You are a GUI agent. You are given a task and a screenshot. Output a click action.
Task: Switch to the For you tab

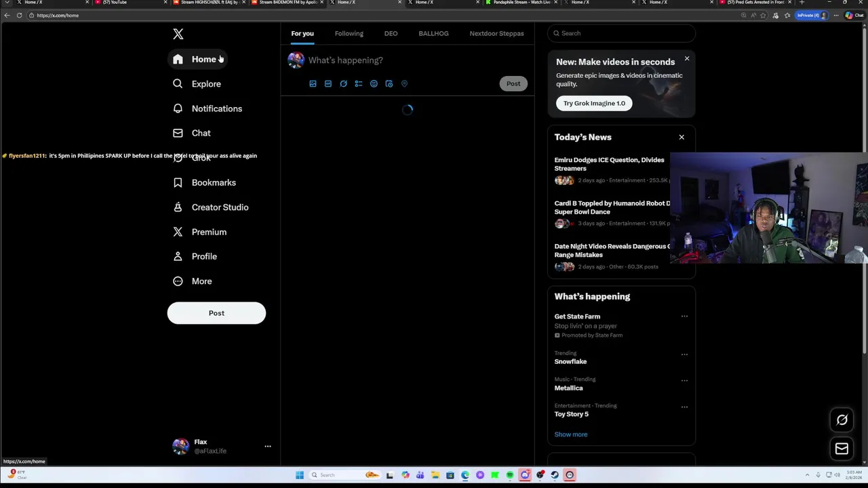[302, 33]
